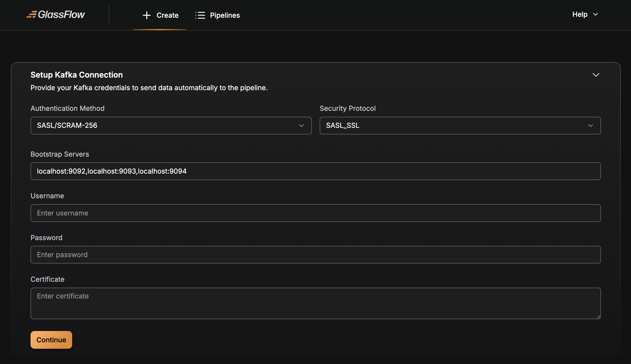Open the Authentication Method dropdown
This screenshot has height=364, width=631.
[x=171, y=126]
